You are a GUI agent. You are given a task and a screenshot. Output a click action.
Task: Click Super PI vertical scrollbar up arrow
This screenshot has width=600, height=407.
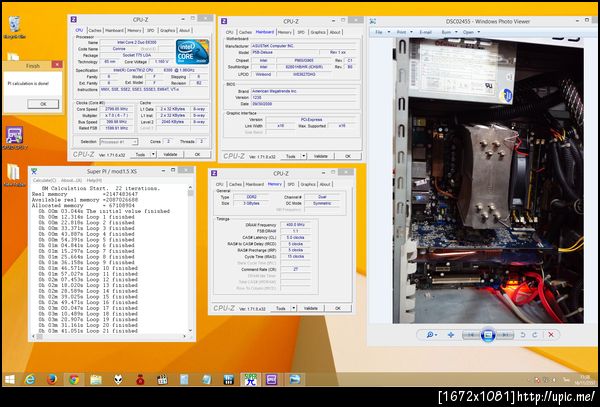[x=190, y=187]
